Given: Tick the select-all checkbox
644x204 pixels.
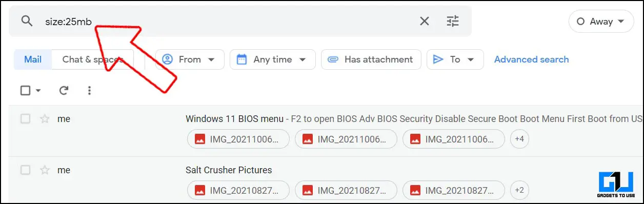Looking at the screenshot, I should (x=25, y=91).
